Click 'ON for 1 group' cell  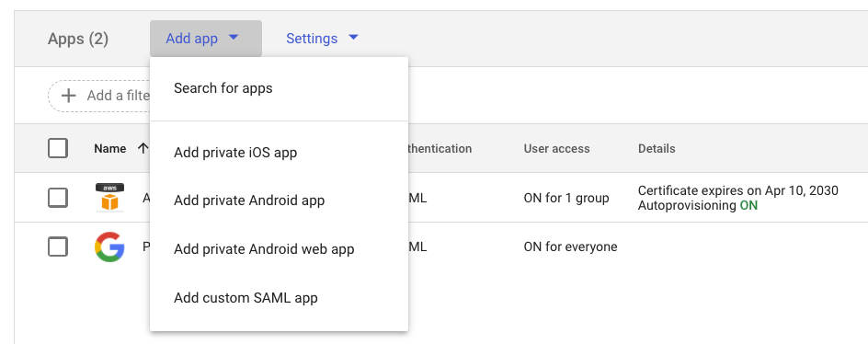[566, 198]
